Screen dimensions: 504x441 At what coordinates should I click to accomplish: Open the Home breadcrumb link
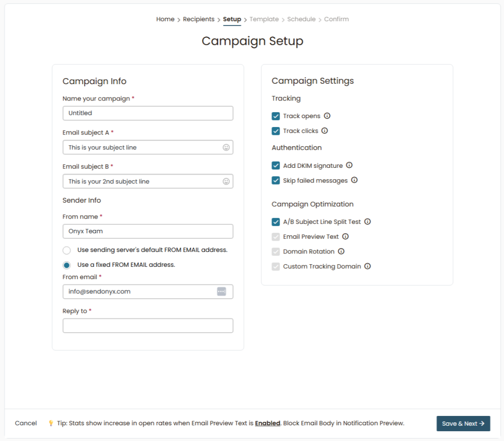[165, 19]
